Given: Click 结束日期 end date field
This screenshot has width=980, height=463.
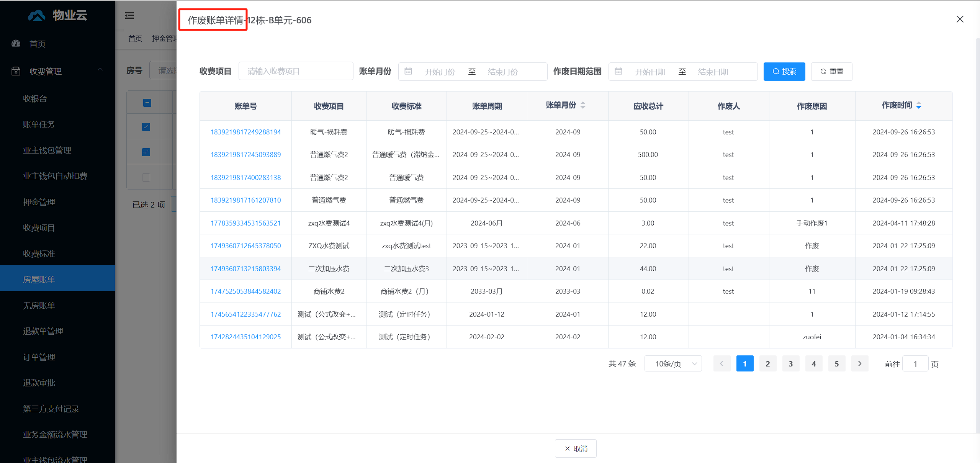Looking at the screenshot, I should 713,72.
